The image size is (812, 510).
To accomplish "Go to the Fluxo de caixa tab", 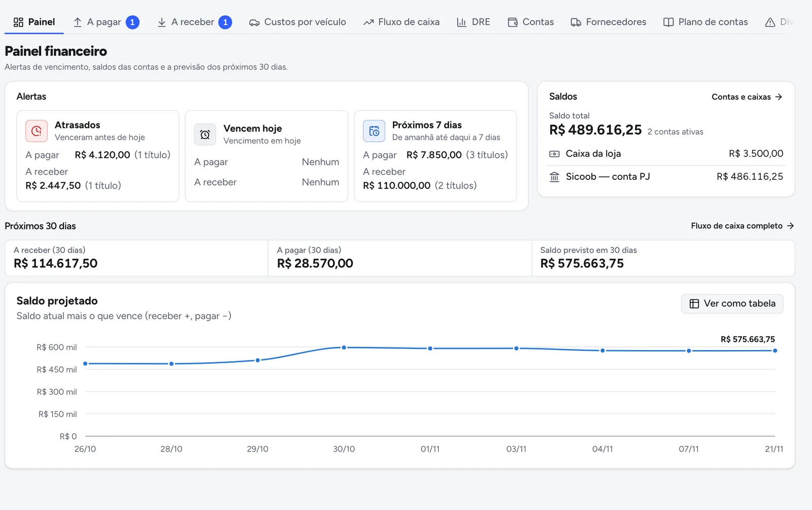I will click(x=401, y=22).
